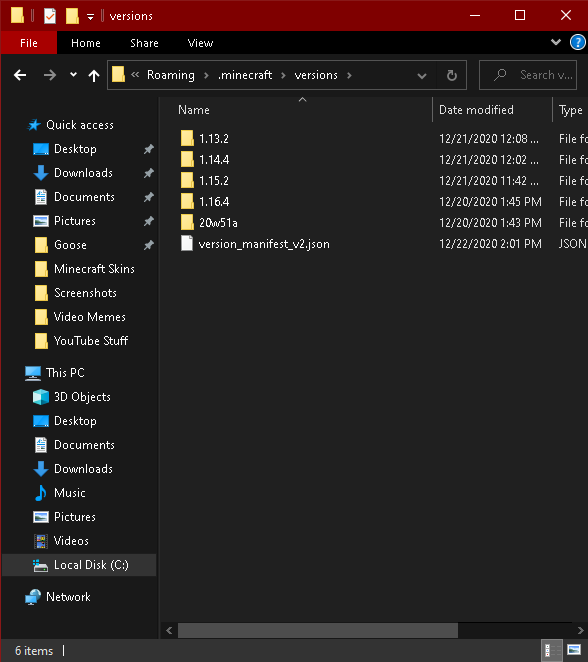Sort by the Name column header

coord(194,110)
